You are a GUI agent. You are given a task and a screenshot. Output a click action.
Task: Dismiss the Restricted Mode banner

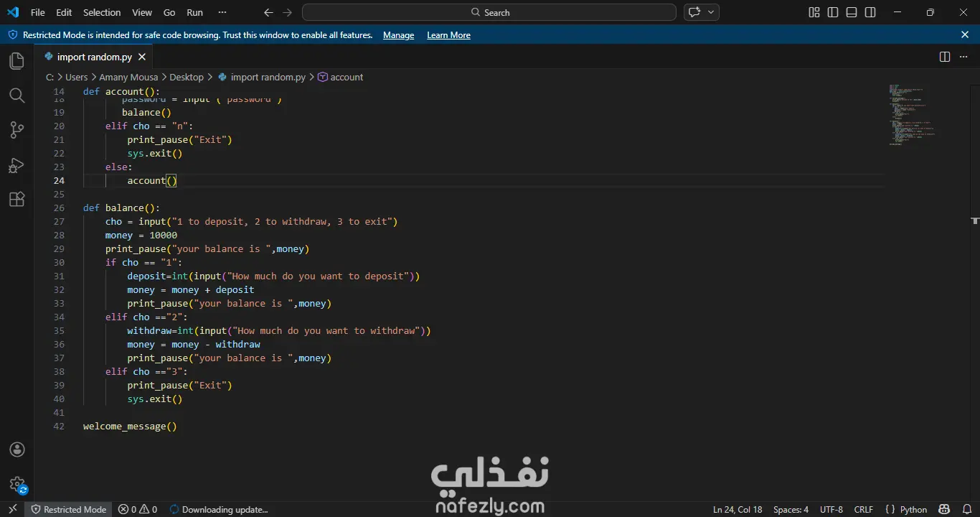coord(965,34)
